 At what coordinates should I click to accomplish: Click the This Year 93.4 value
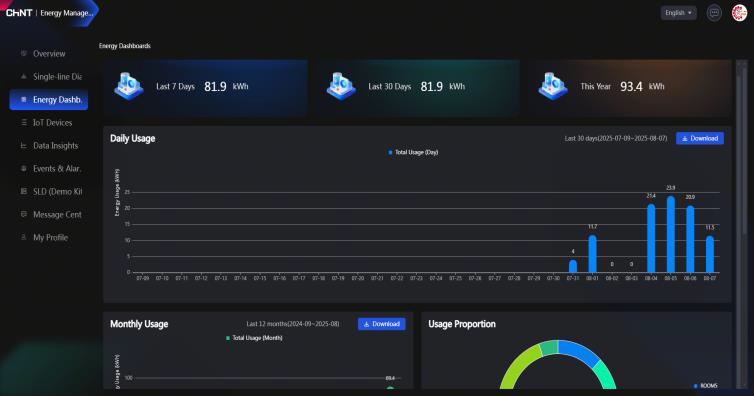[631, 87]
